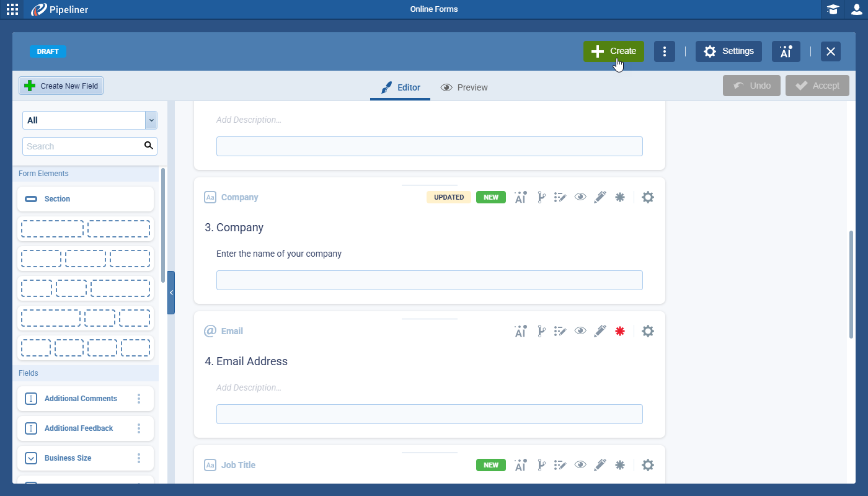Click the branching logic icon on Company field
Screen dimensions: 868x496
(x=541, y=197)
